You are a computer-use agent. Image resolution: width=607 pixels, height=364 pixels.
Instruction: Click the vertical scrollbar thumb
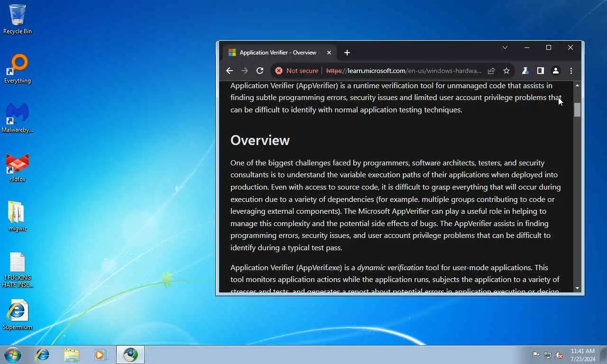tap(577, 109)
